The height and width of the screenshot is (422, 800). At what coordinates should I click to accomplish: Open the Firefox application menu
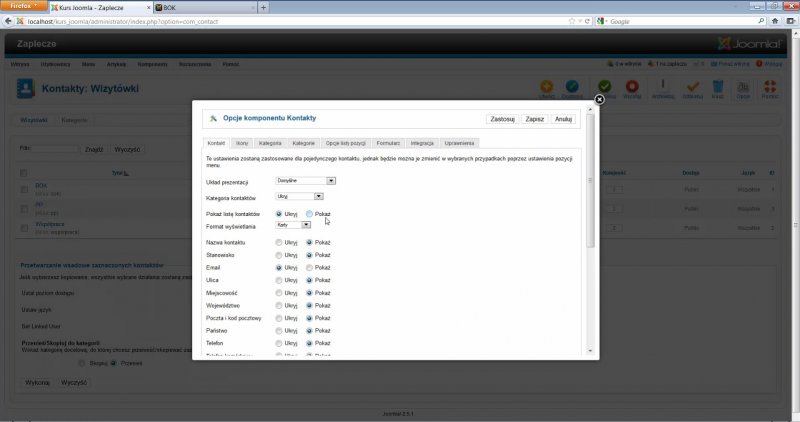click(x=22, y=6)
